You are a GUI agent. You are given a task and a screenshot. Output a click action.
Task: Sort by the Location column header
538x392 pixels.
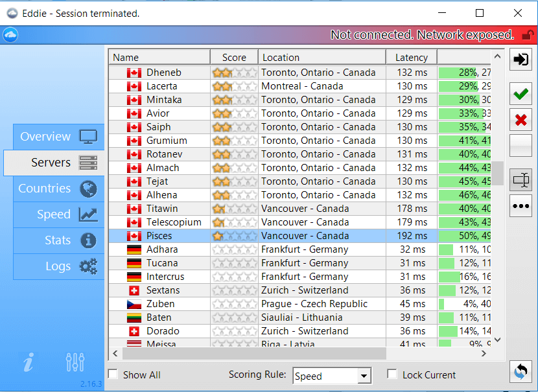click(x=322, y=57)
